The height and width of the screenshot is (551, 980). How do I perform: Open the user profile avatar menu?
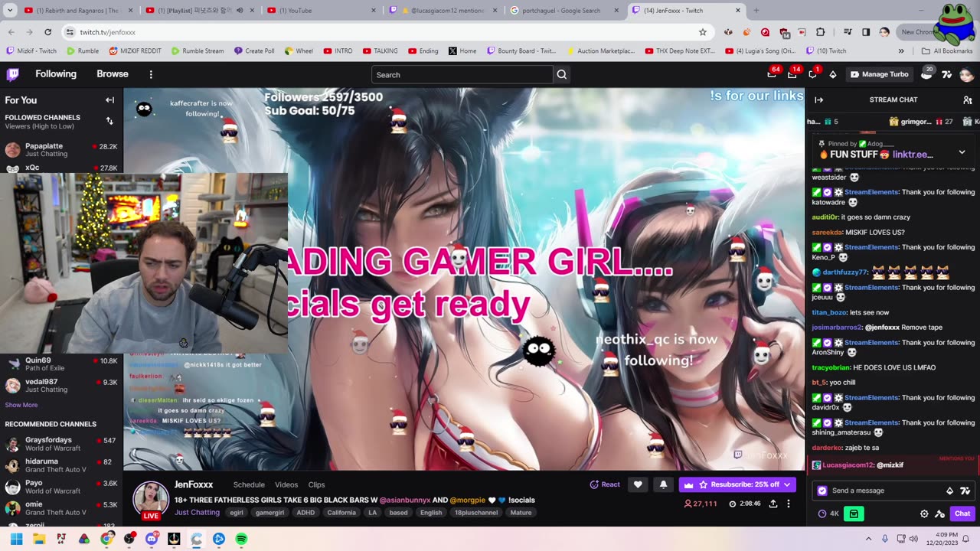click(x=966, y=74)
